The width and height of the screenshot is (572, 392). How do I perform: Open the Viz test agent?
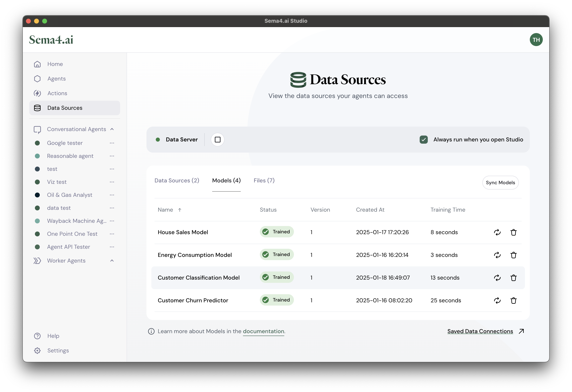coord(57,182)
